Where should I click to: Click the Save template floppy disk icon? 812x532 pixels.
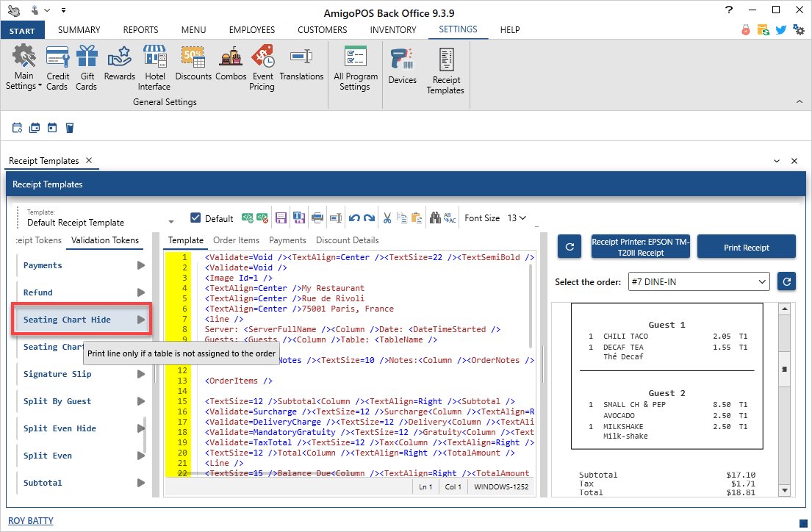coord(280,218)
